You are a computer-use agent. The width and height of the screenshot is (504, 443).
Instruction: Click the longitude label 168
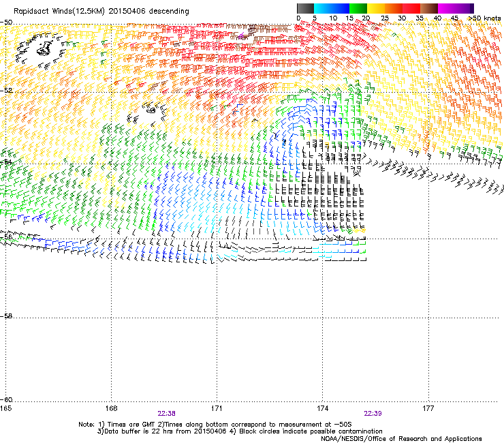point(111,408)
